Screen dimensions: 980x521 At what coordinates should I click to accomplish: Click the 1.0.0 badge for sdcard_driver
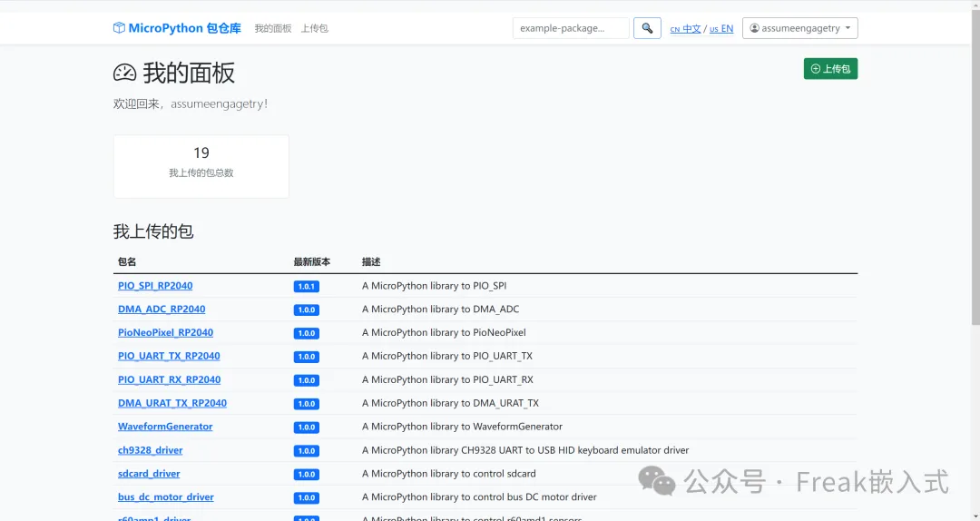307,474
